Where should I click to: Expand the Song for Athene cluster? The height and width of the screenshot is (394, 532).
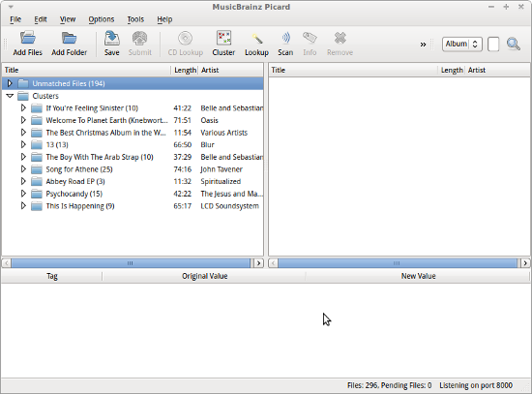[x=23, y=169]
